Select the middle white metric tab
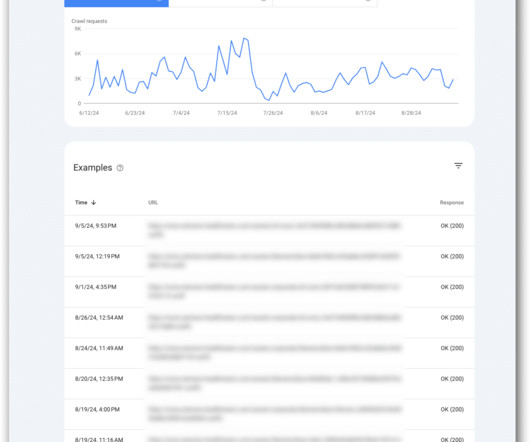 tap(221, 3)
